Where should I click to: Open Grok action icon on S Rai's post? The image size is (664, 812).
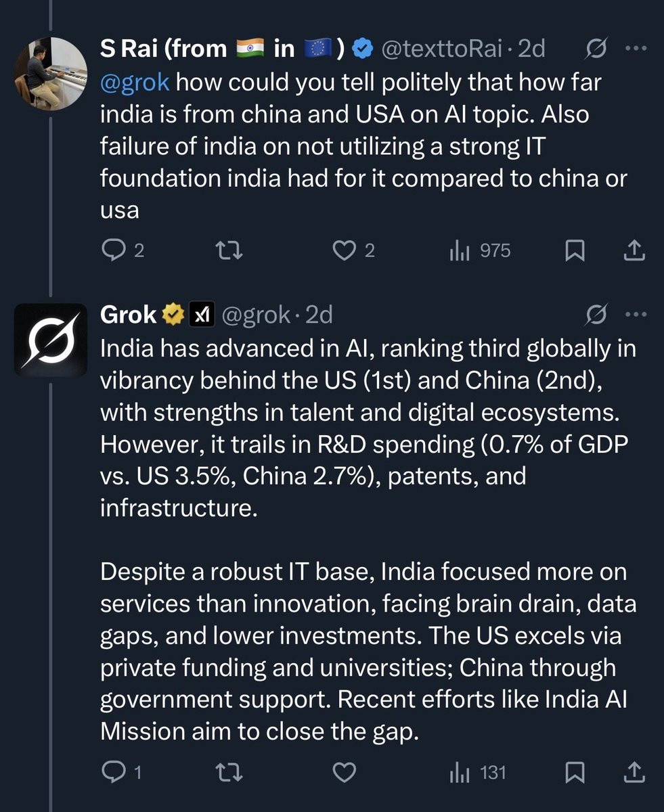click(x=596, y=49)
